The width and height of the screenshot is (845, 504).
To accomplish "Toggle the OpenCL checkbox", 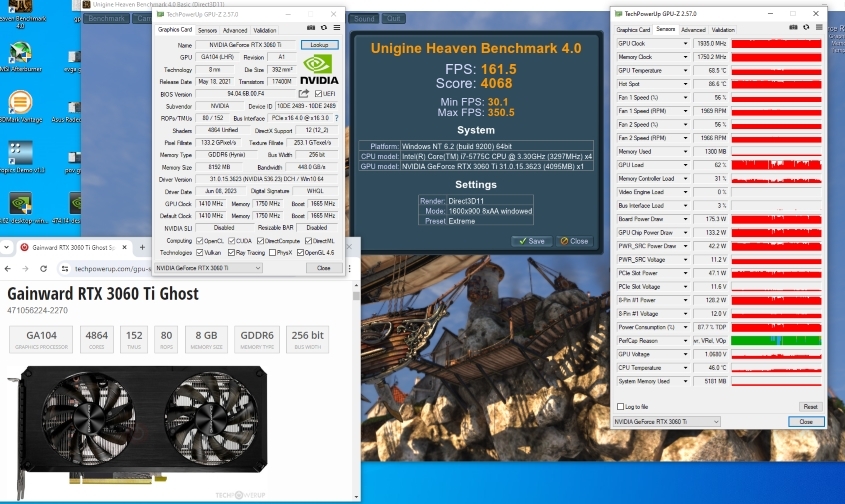I will tap(200, 240).
